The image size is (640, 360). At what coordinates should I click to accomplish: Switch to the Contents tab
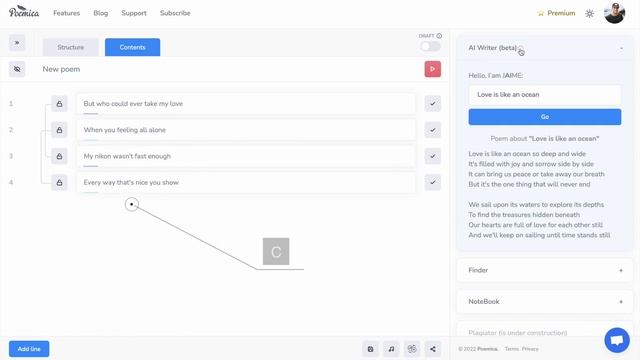(x=133, y=47)
